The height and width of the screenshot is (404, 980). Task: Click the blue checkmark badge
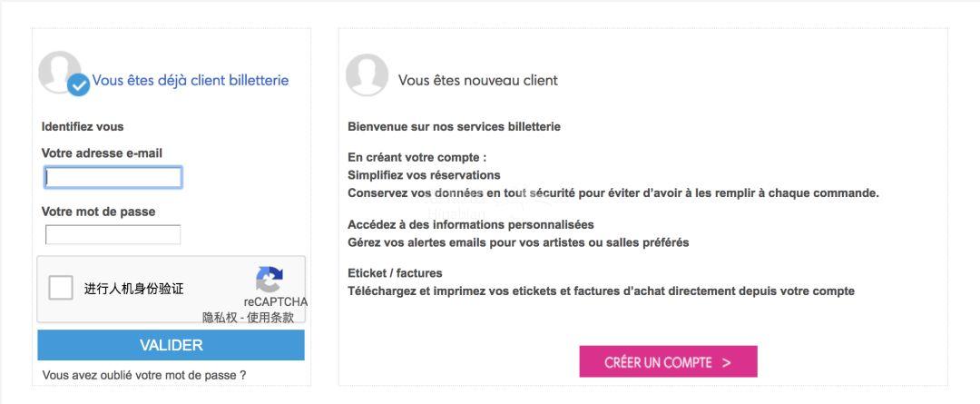(79, 84)
